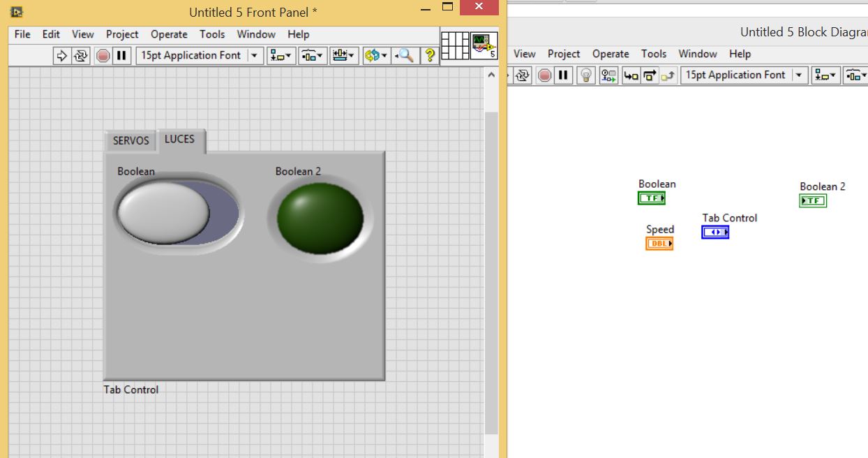The width and height of the screenshot is (868, 458).
Task: Click Run Continuously in the Block Diagram toolbar
Action: tap(523, 75)
